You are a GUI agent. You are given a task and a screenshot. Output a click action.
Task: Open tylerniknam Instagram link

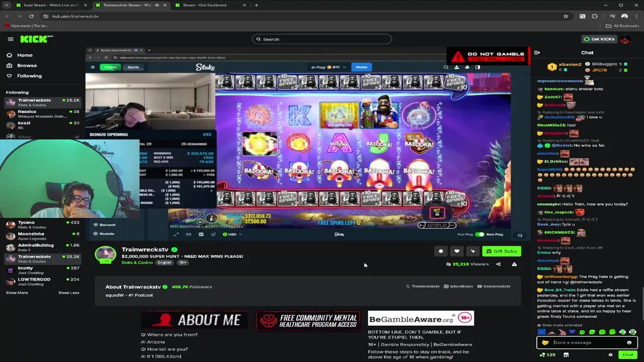click(x=458, y=286)
